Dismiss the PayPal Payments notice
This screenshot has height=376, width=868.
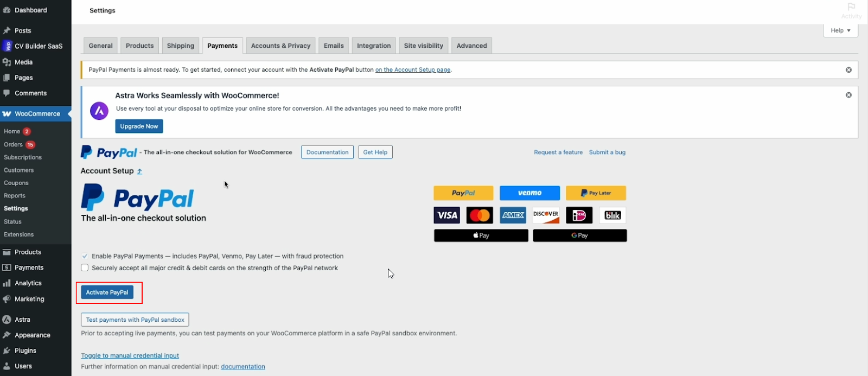pyautogui.click(x=848, y=70)
